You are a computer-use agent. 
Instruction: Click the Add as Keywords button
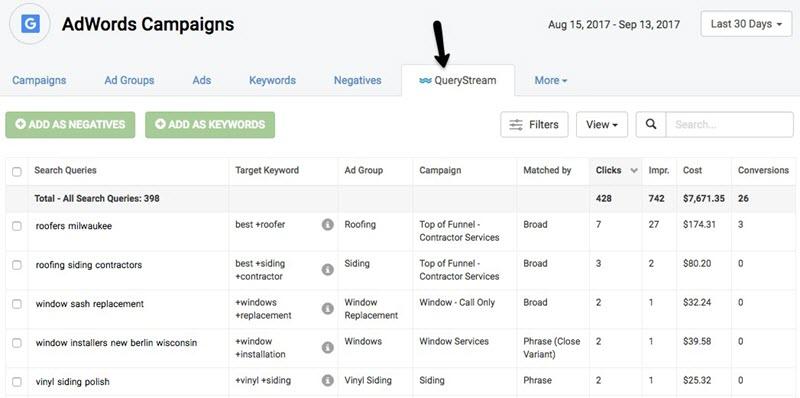click(210, 125)
